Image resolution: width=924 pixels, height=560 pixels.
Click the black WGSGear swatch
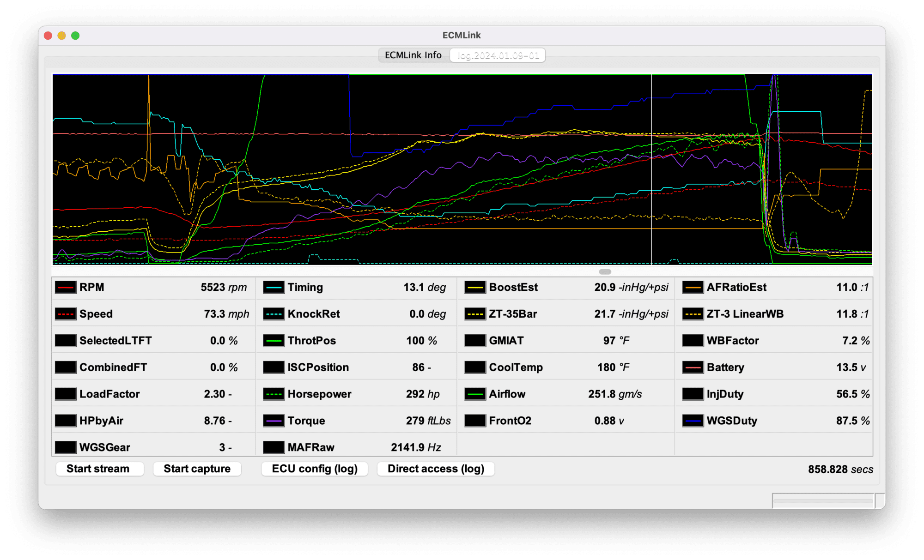(65, 447)
